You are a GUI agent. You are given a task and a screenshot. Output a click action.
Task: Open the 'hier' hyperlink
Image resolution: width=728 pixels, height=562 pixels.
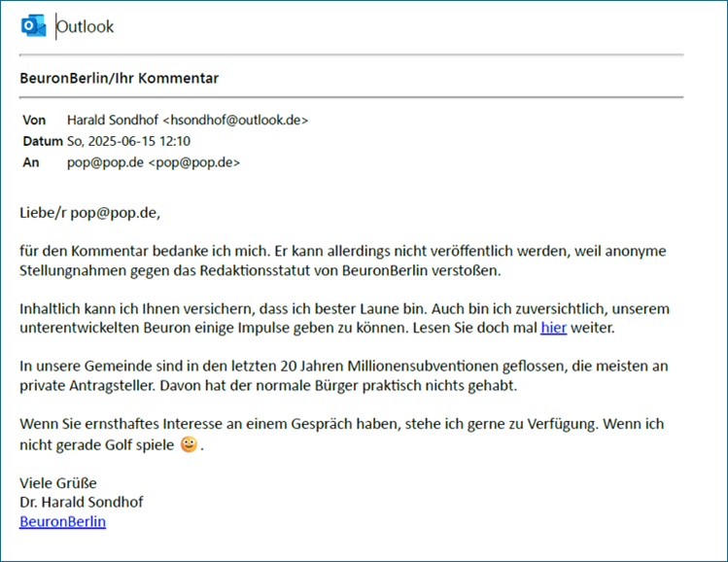click(553, 328)
